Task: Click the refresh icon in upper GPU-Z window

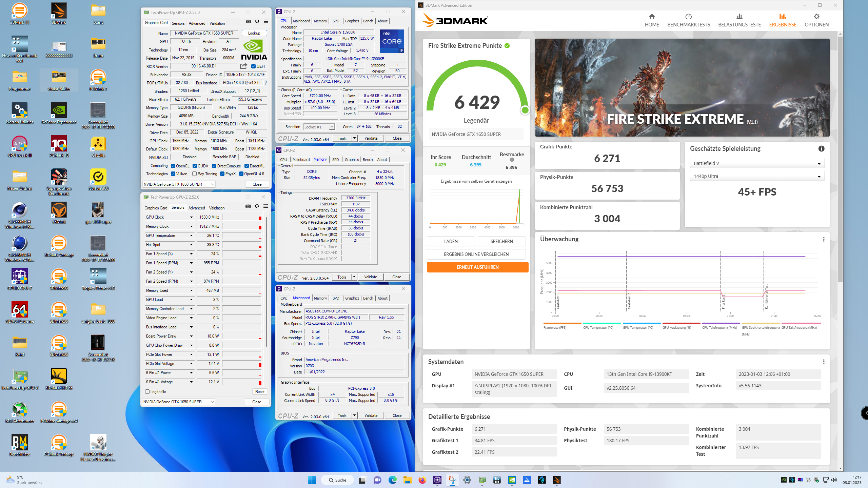Action: coord(257,22)
